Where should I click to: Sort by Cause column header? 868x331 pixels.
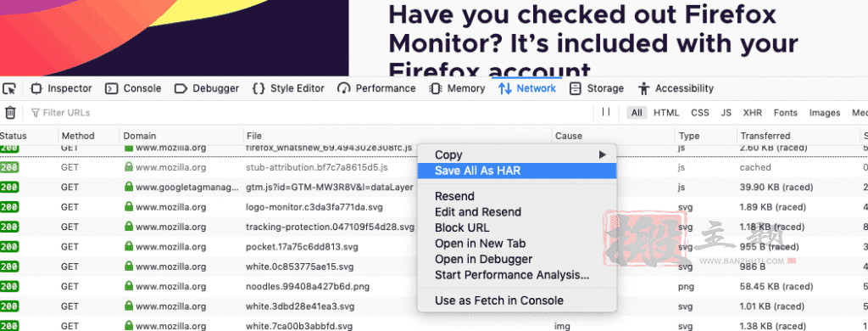click(x=614, y=136)
